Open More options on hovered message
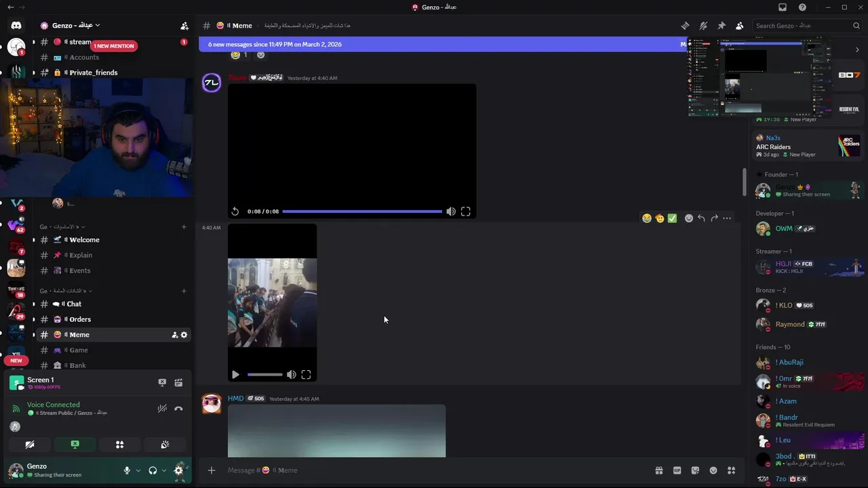This screenshot has width=868, height=488. (x=727, y=218)
